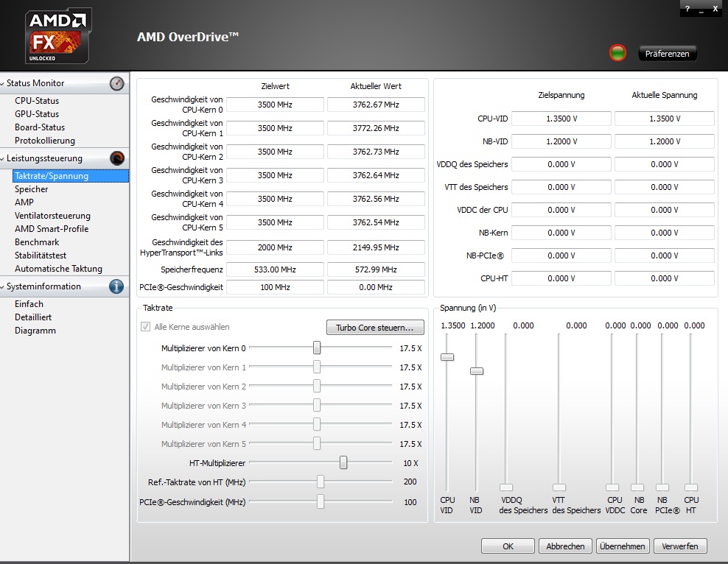Select Taktrate/Spannung entry
The image size is (728, 564).
pos(71,176)
